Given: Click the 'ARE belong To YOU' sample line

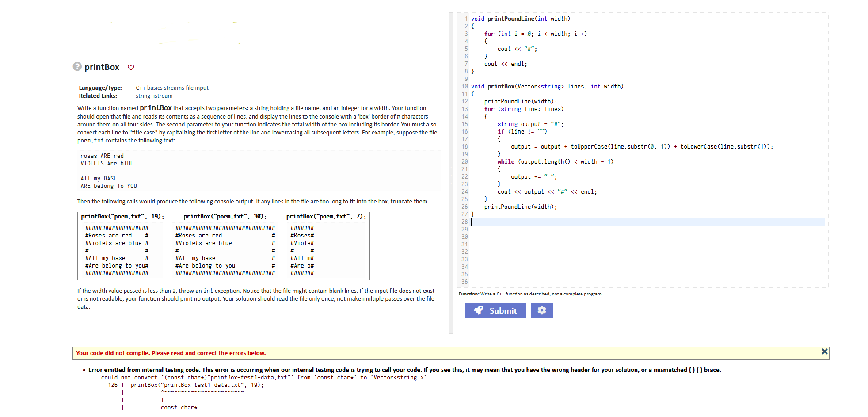Looking at the screenshot, I should (x=109, y=186).
